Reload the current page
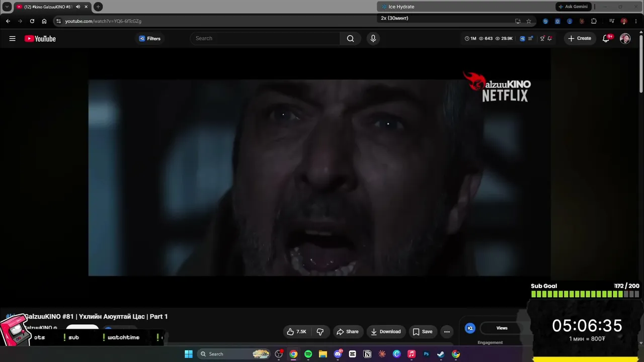Image resolution: width=644 pixels, height=362 pixels. coord(32,21)
